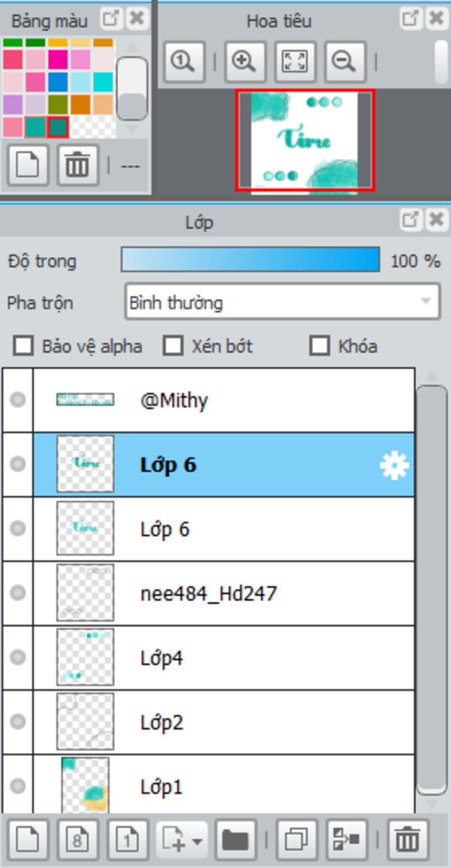Toggle visibility of @Mithy layer

(x=18, y=400)
